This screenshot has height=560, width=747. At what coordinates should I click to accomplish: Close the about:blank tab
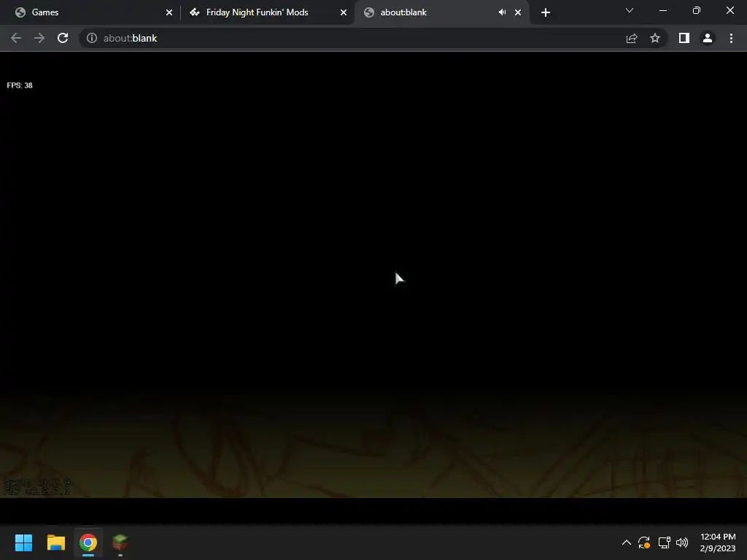click(518, 12)
